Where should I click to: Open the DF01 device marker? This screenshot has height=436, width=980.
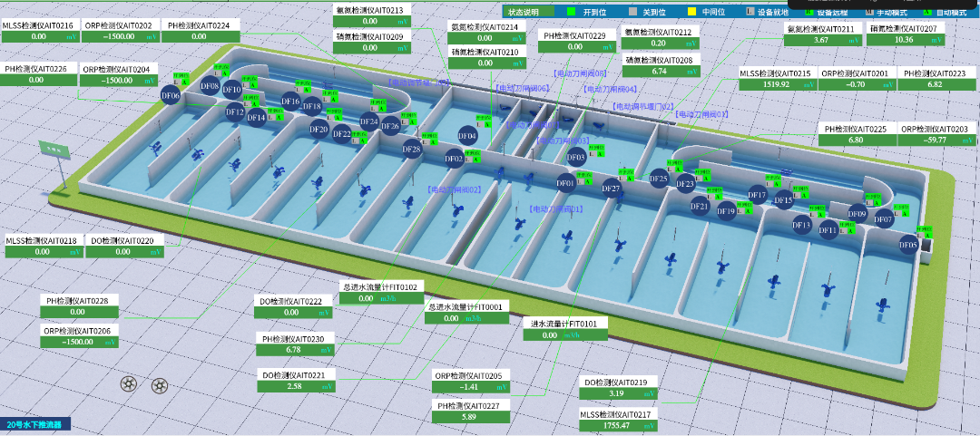(566, 183)
